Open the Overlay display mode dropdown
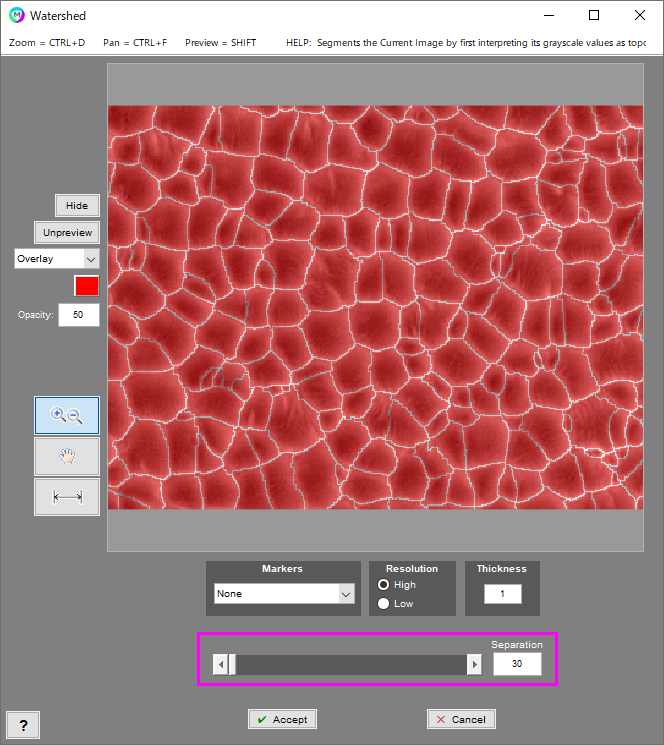 tap(57, 259)
